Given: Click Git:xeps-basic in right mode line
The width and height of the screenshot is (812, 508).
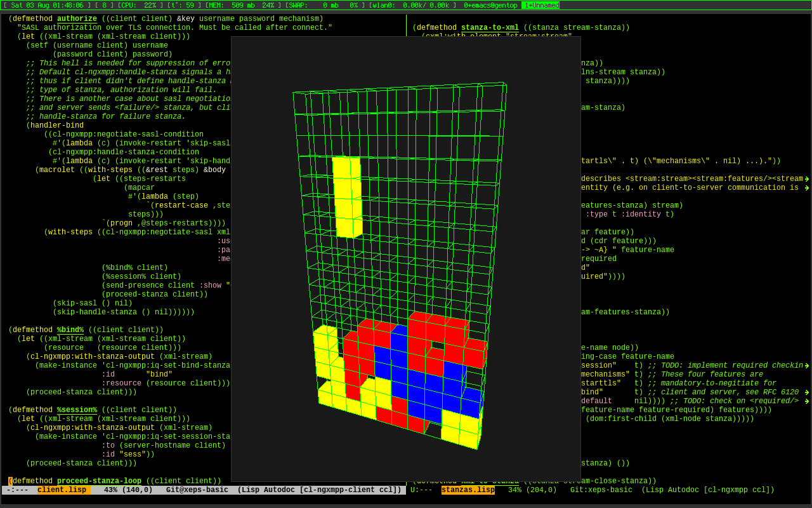Looking at the screenshot, I should click(601, 490).
